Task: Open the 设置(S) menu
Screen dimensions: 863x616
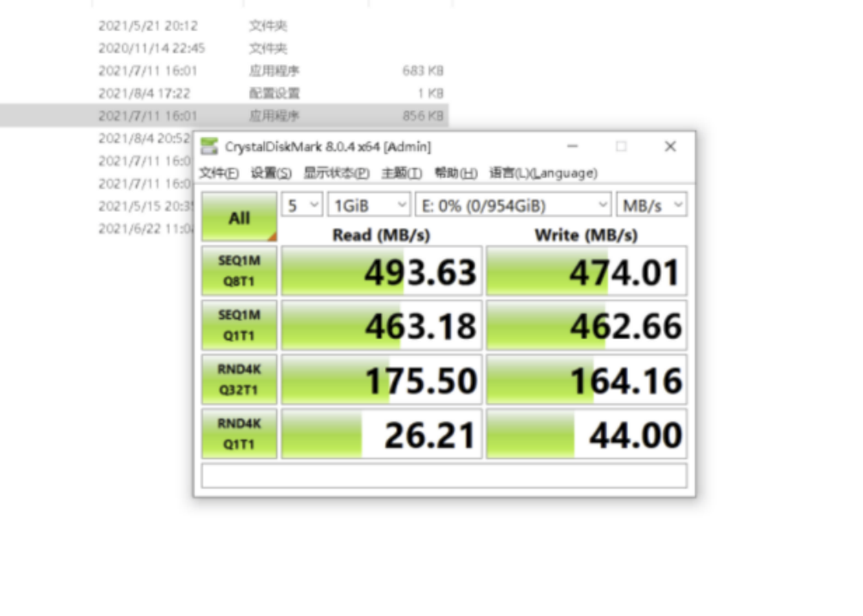Action: (x=271, y=173)
